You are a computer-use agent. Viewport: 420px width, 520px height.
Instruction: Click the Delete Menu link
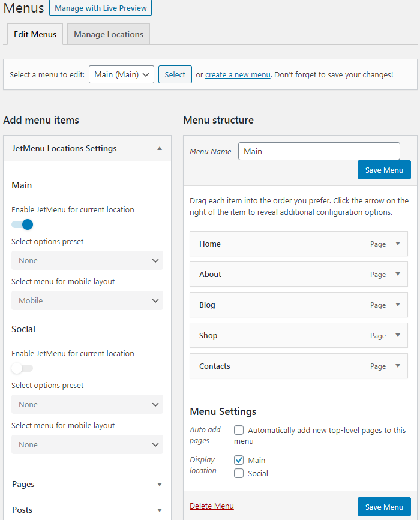pyautogui.click(x=212, y=506)
